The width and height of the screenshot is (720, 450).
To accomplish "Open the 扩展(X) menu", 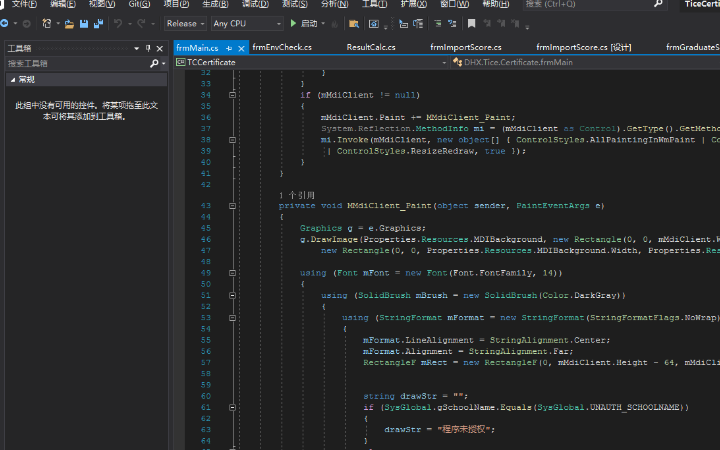I will 414,4.
